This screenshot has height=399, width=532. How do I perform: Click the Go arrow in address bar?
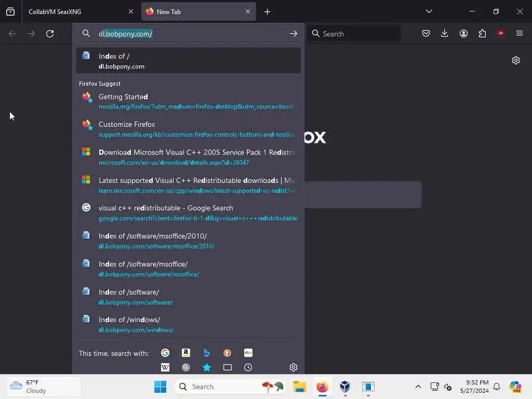coord(294,34)
